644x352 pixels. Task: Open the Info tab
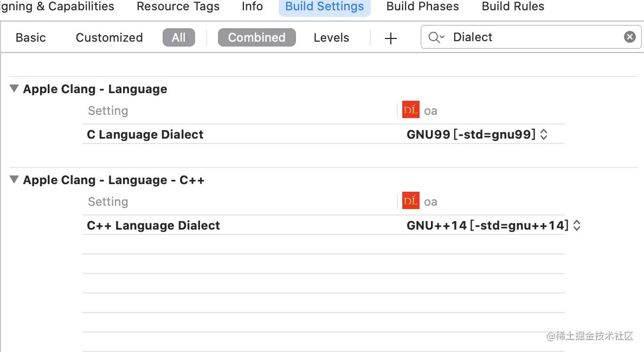[252, 6]
